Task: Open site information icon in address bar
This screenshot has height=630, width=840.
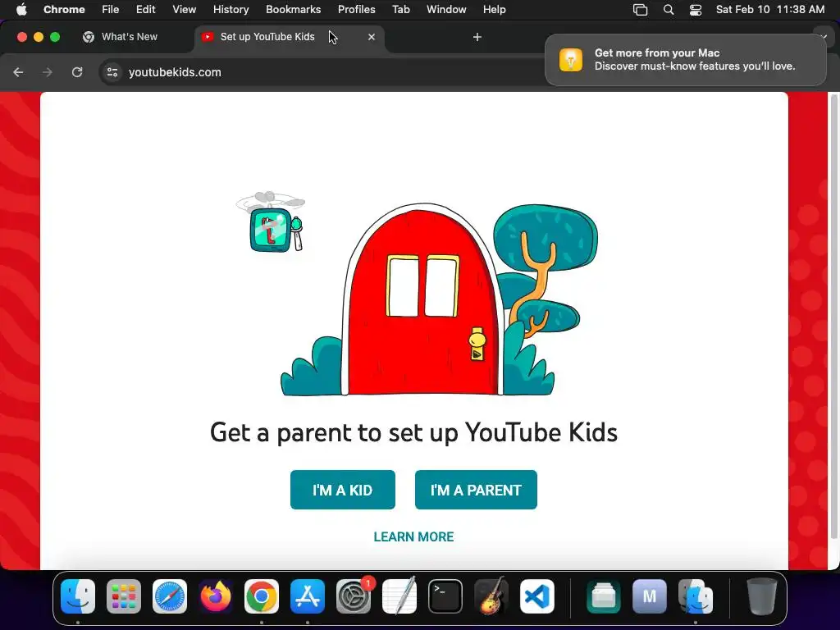Action: point(112,72)
